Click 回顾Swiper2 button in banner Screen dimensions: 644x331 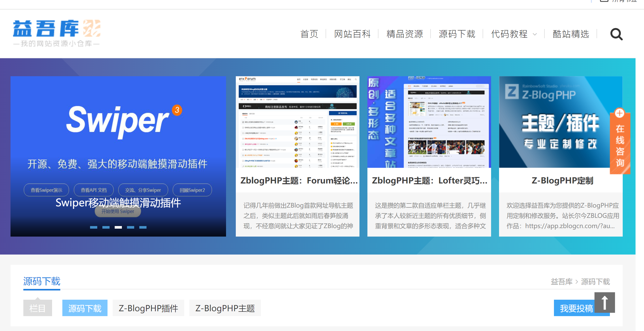[x=192, y=190]
